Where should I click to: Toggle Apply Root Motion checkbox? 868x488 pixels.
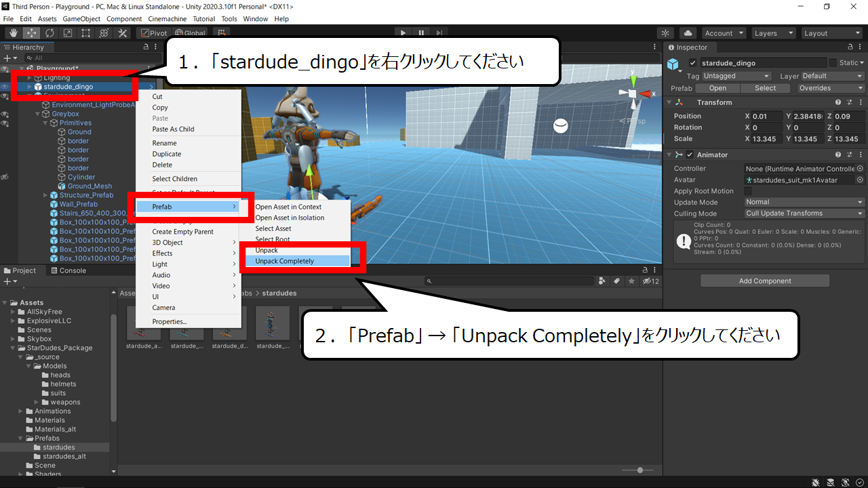point(748,191)
